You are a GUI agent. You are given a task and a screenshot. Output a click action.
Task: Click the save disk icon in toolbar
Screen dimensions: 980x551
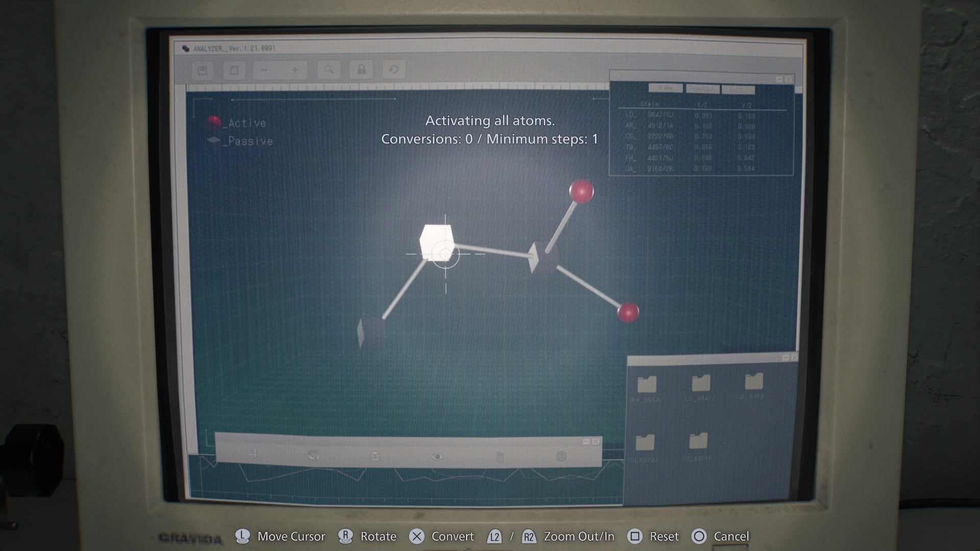(x=203, y=70)
